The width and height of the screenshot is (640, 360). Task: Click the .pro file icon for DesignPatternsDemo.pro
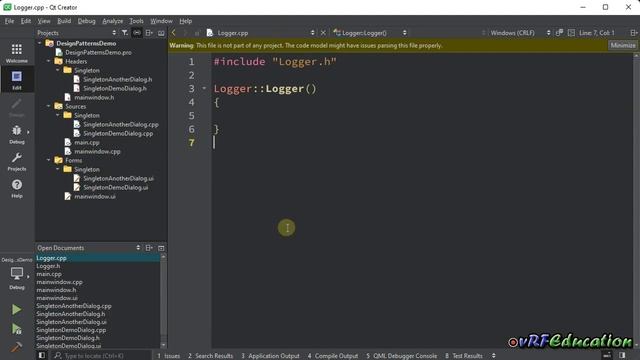tap(59, 52)
